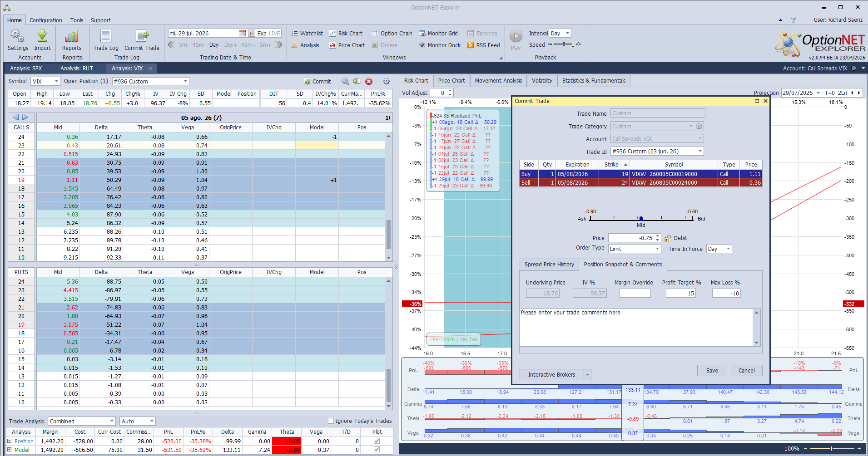Open the Interval Day dropdown
The height and width of the screenshot is (456, 868).
tap(567, 33)
